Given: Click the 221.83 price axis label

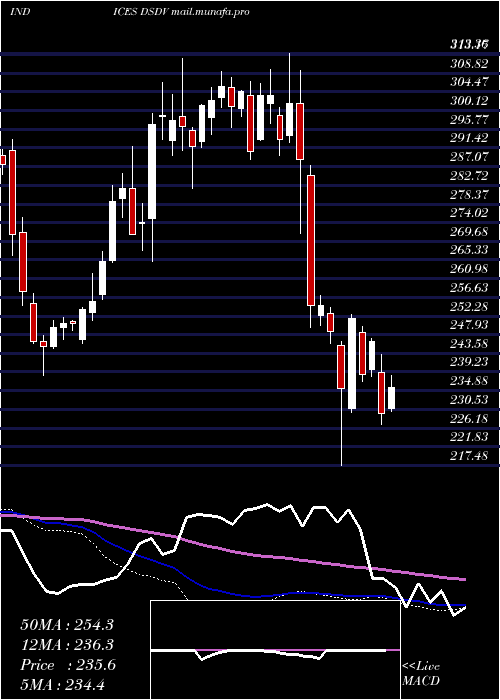Looking at the screenshot, I should coord(469,437).
